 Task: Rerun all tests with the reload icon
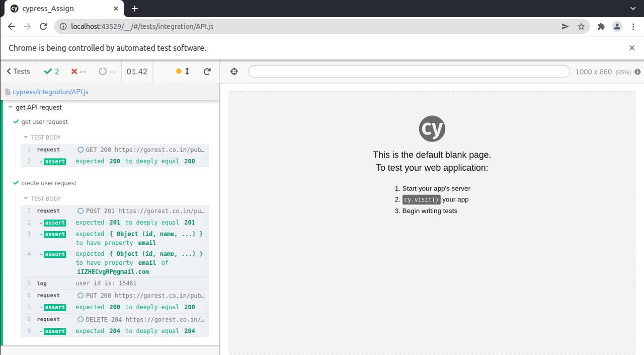click(207, 72)
